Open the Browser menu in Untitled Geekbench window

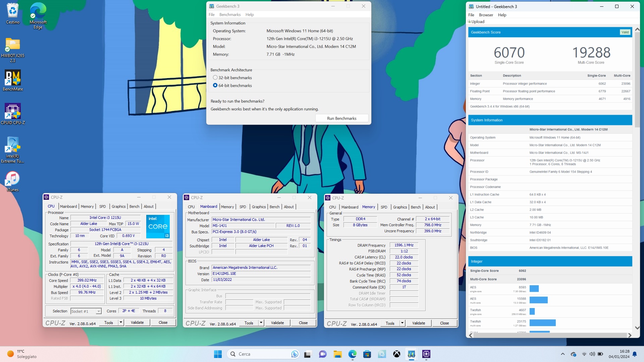486,15
